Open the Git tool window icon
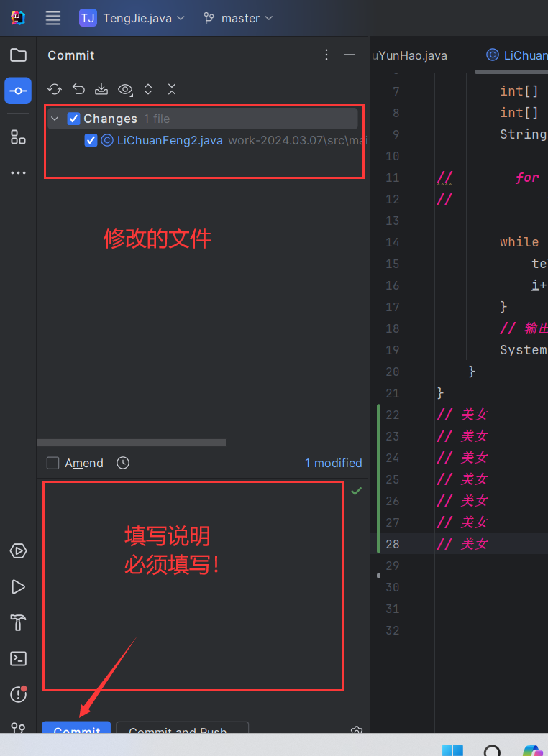548x756 pixels. [18, 727]
